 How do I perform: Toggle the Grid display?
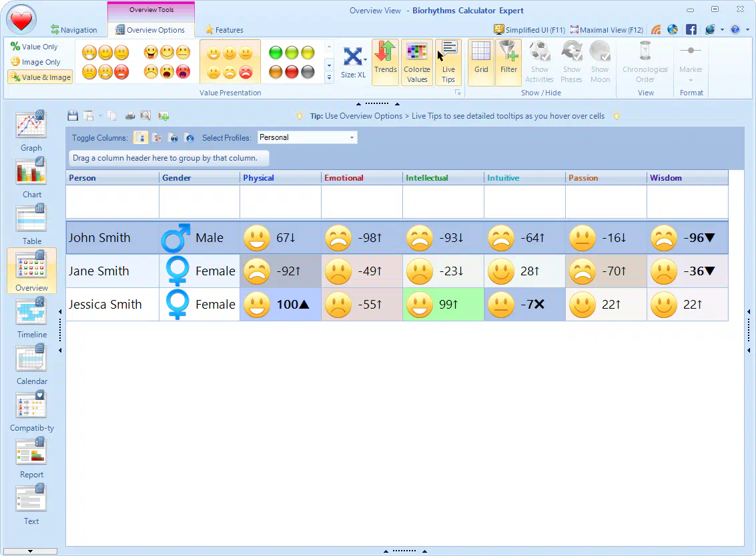point(480,62)
